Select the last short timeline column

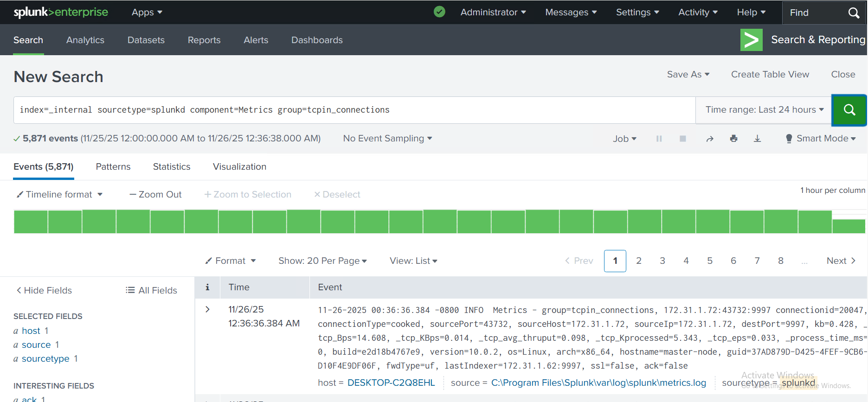pyautogui.click(x=849, y=226)
